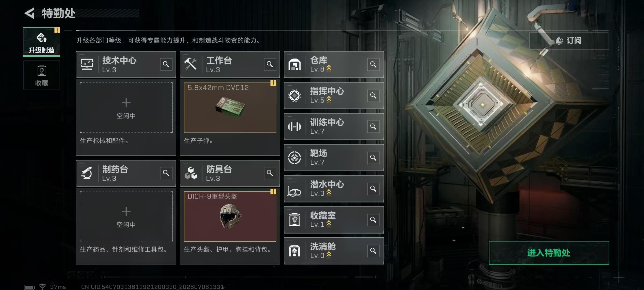Screen dimensions: 644x290
Task: Click the 订阅 subscribe button
Action: pos(569,41)
